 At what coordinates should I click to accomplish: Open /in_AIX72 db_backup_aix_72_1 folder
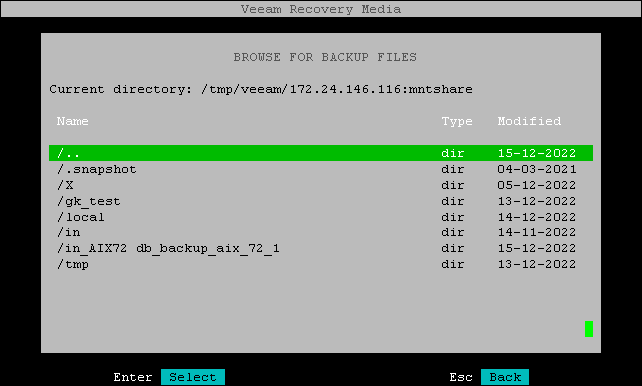click(321, 248)
